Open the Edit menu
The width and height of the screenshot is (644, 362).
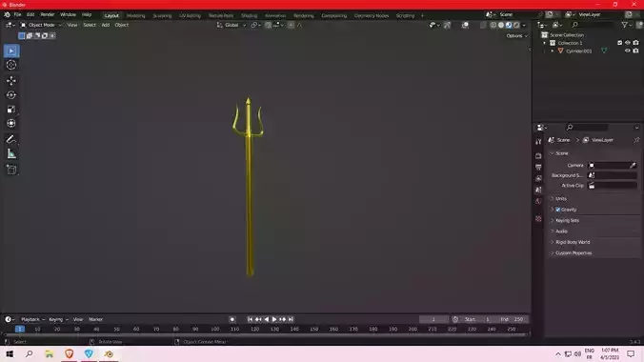pos(30,15)
